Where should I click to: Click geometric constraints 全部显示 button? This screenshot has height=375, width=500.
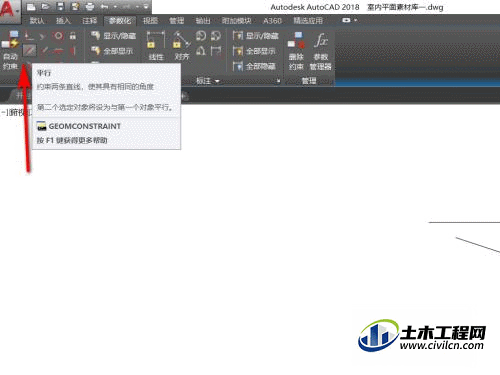pos(112,51)
